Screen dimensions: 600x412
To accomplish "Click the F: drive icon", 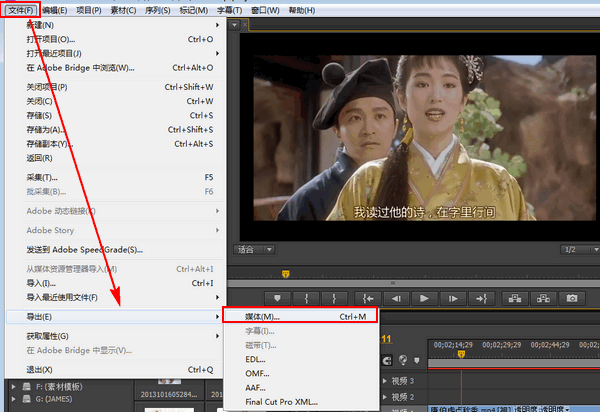I will [26, 386].
